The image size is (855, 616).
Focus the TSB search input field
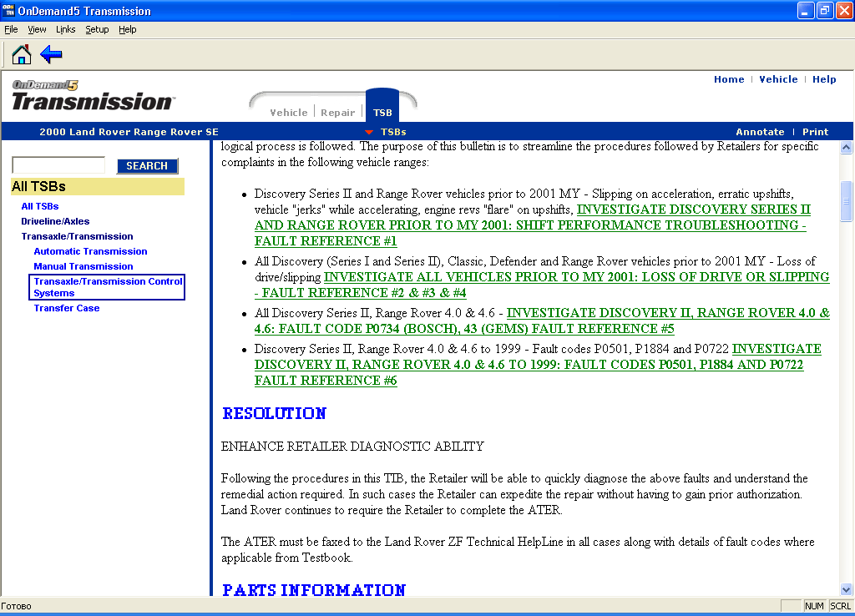[x=58, y=165]
